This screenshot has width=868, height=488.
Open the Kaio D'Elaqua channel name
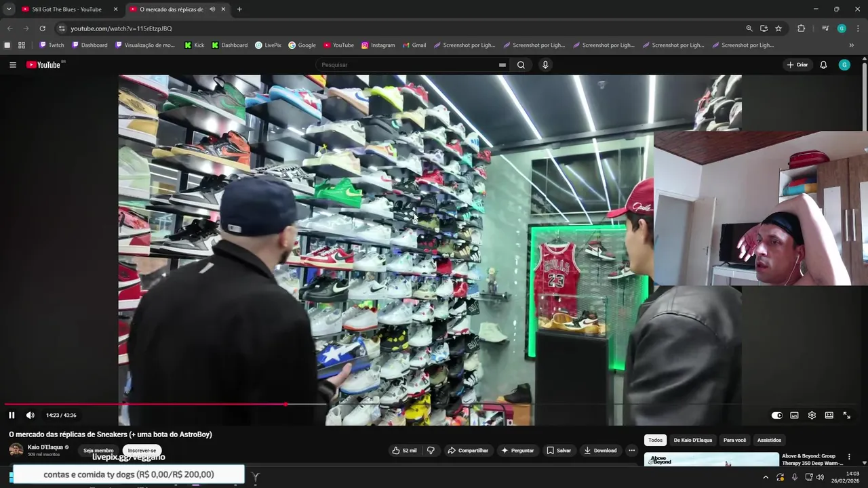(x=45, y=447)
